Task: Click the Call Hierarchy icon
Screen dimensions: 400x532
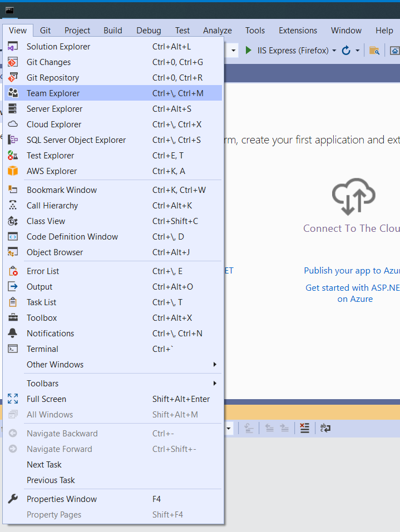Action: coord(13,205)
